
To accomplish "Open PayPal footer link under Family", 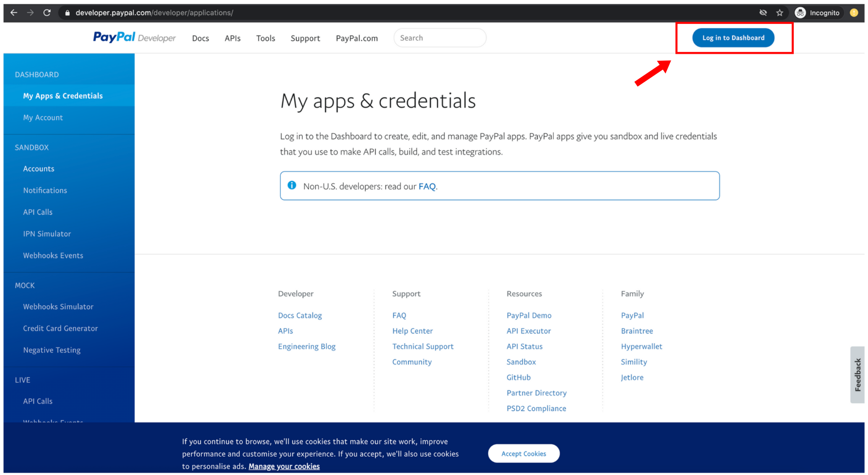I will 633,316.
